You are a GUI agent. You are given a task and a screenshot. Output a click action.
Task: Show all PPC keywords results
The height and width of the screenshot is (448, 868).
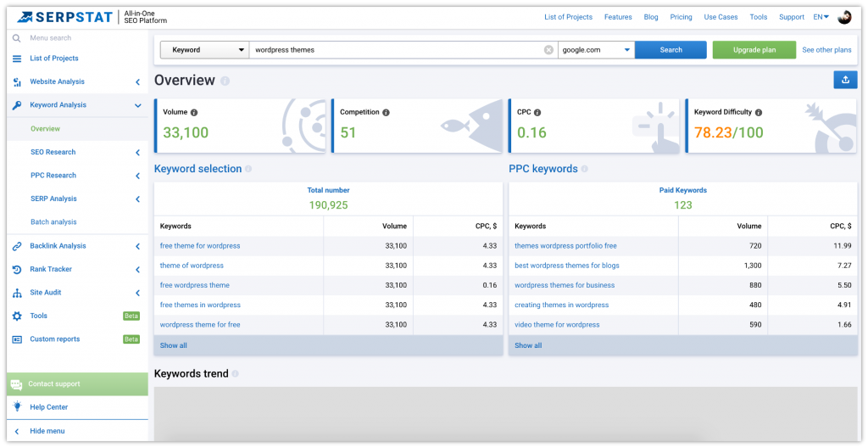[x=528, y=345]
